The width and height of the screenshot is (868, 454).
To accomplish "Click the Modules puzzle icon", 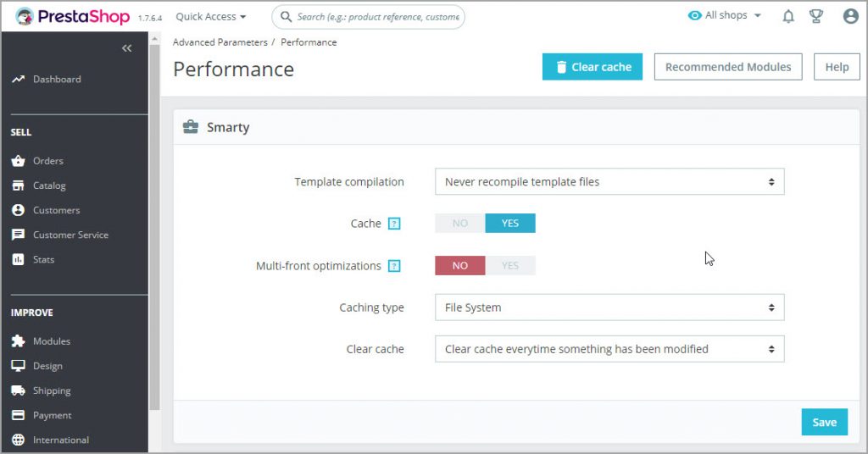I will click(x=19, y=341).
